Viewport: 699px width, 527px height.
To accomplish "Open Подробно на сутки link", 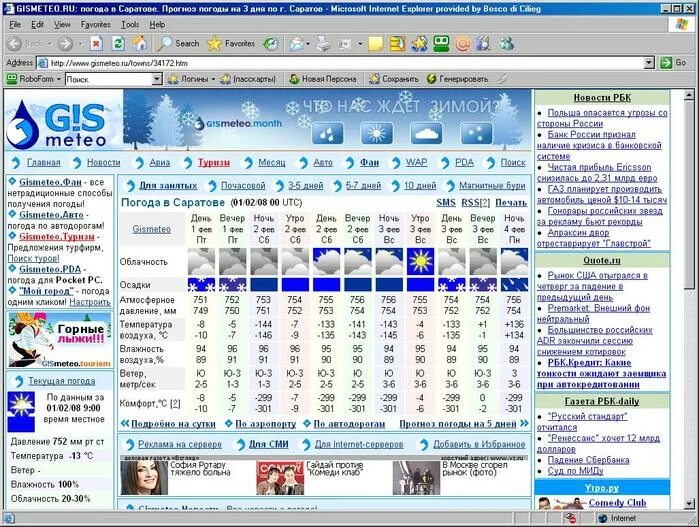I will click(x=173, y=424).
